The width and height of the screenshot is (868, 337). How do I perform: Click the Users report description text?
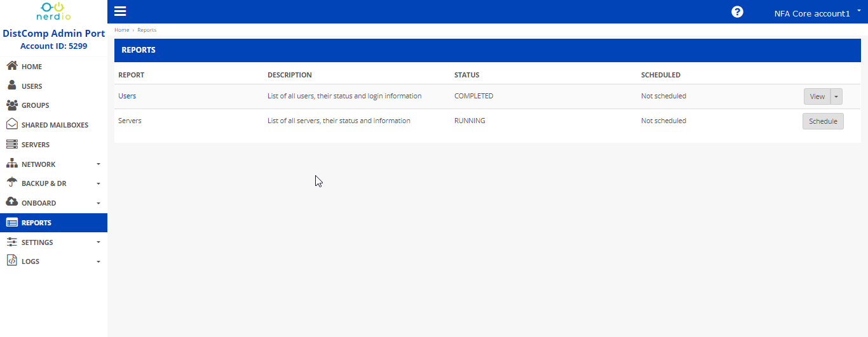coord(344,96)
